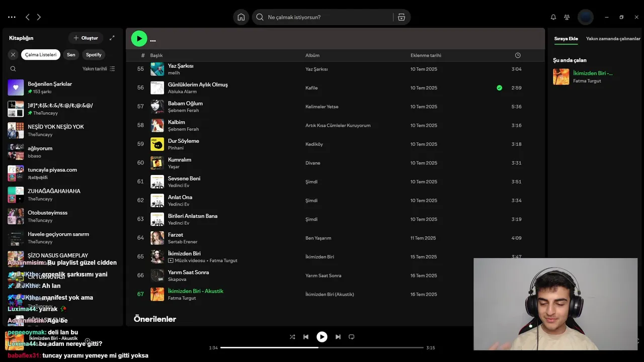
Task: Open the Kumralım song title
Action: point(180,159)
